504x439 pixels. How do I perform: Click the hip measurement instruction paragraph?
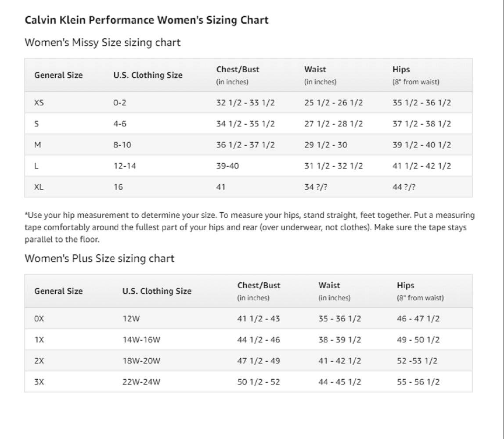[x=249, y=227]
